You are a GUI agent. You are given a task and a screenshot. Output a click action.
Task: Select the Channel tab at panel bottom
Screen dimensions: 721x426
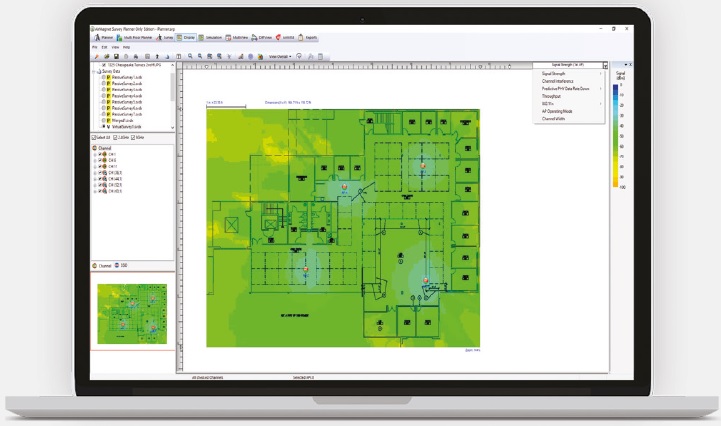coord(103,265)
